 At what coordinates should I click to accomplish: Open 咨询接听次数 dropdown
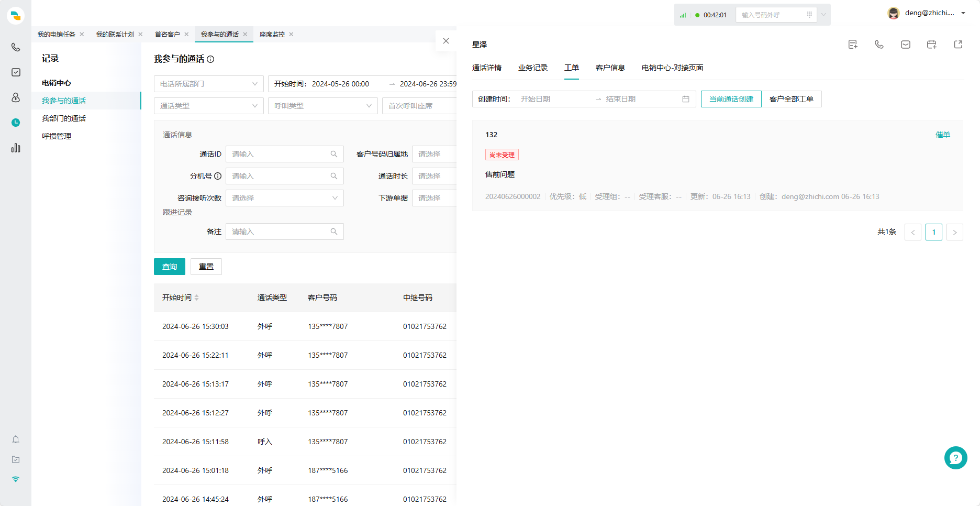point(285,198)
